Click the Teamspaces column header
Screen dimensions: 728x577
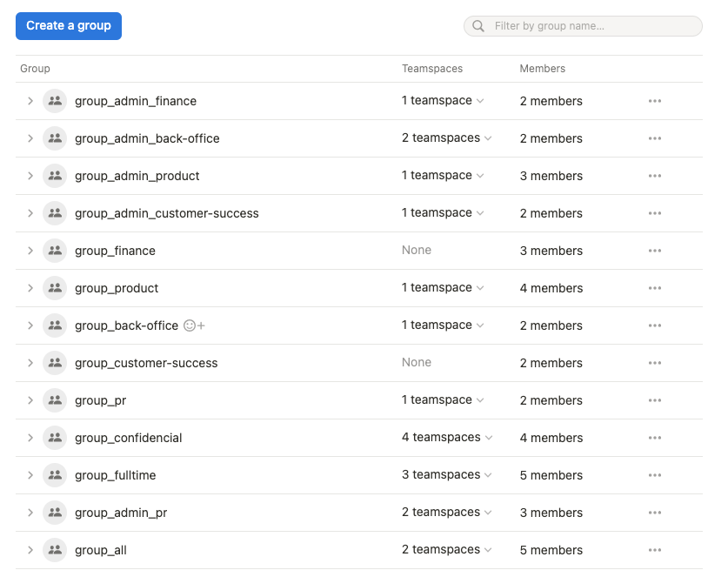(x=432, y=69)
